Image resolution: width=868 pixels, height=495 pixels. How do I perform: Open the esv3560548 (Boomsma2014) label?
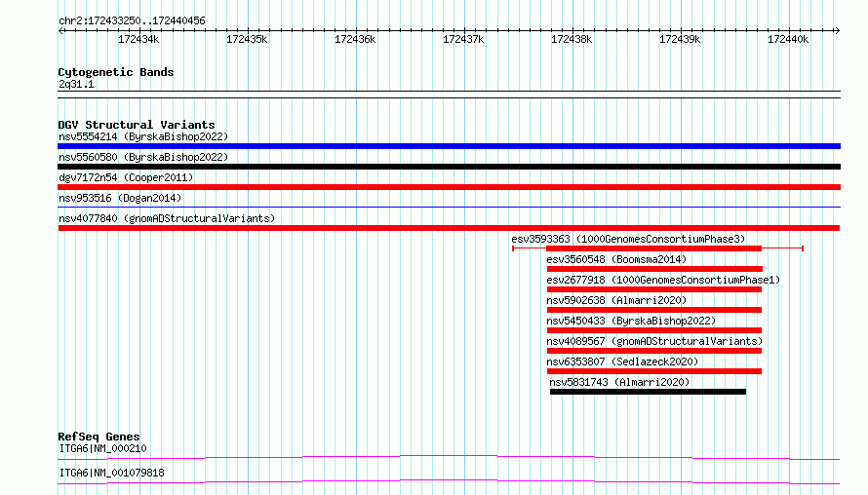click(616, 259)
